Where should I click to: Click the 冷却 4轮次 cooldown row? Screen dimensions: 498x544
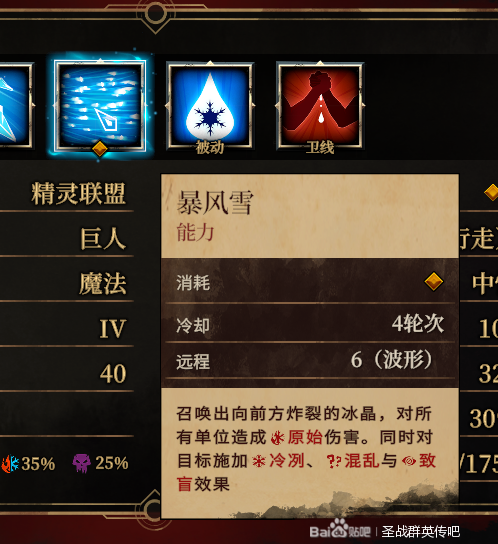(310, 325)
